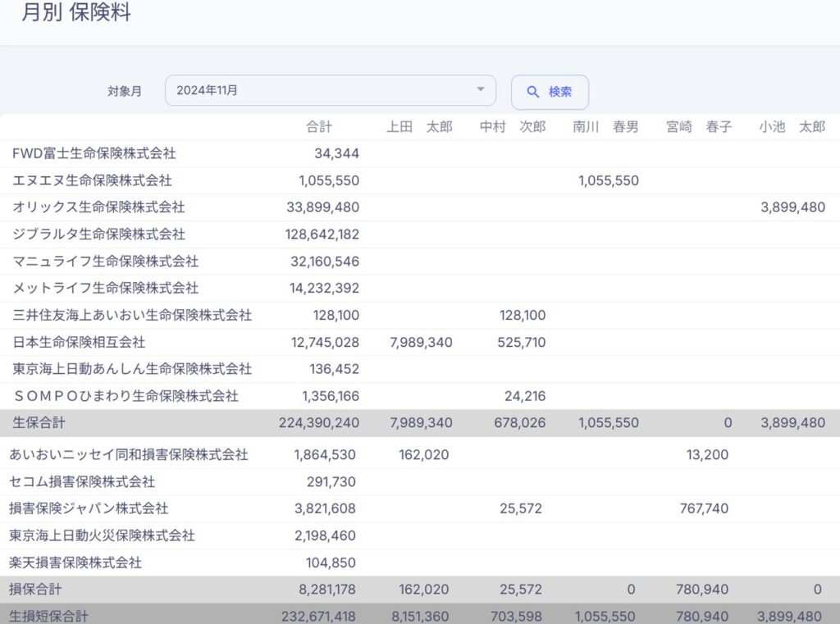The height and width of the screenshot is (624, 840).
Task: Select the 日本生命保険相互会社 row label
Action: coord(80,342)
